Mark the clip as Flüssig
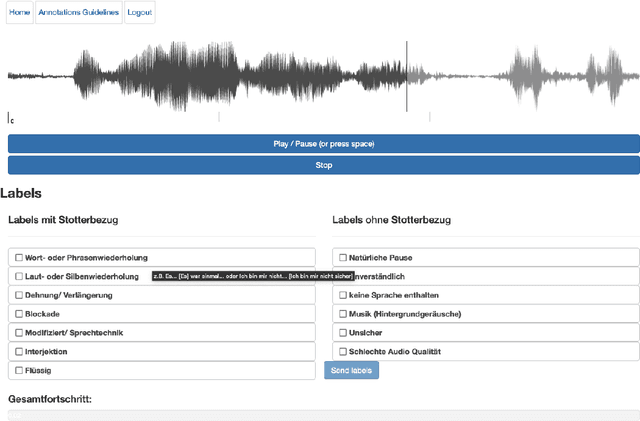This screenshot has height=421, width=640. [19, 370]
